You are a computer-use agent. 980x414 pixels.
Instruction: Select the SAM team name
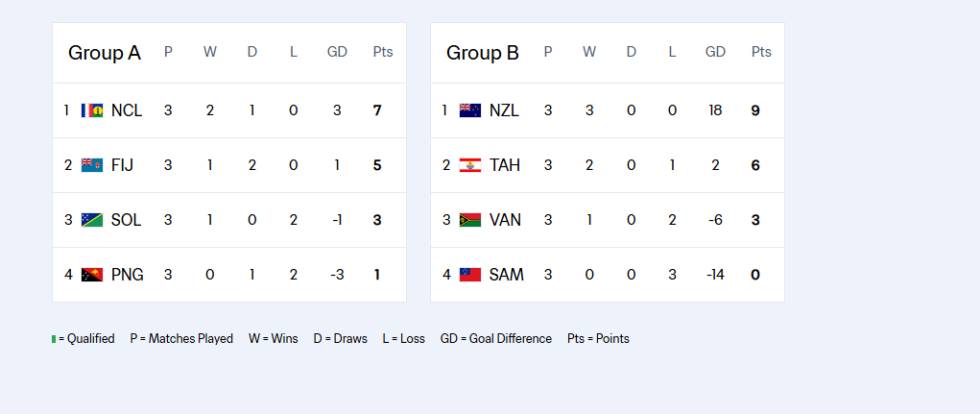[507, 275]
